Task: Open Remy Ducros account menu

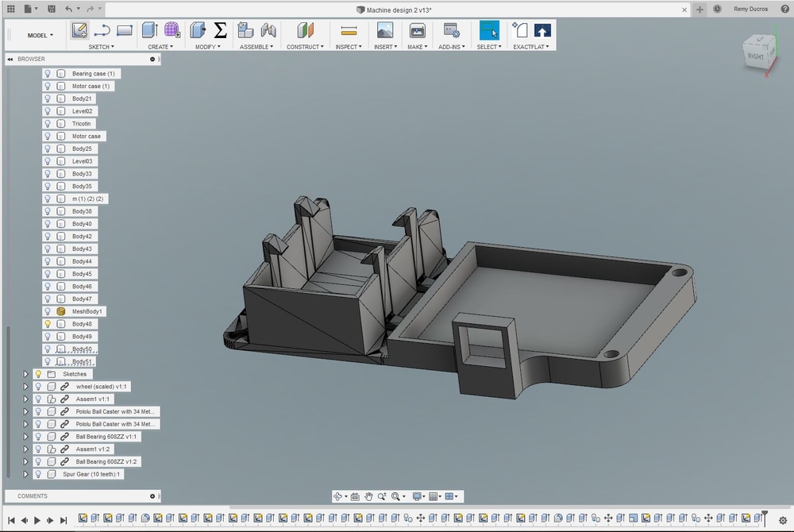Action: [750, 9]
